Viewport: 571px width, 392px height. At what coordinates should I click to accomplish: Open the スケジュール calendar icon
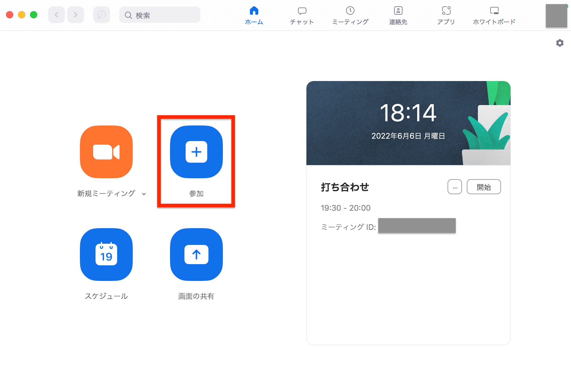pos(106,255)
